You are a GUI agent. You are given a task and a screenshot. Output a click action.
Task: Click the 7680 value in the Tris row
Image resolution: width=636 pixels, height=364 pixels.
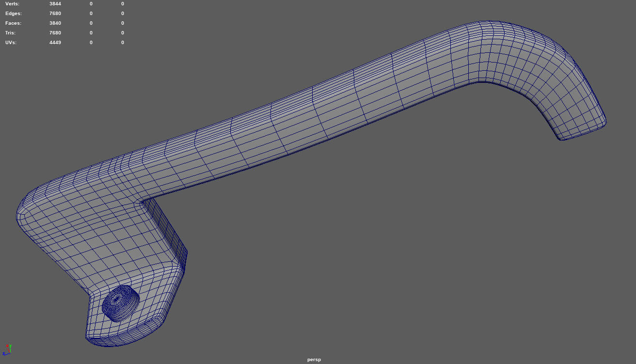[x=55, y=33]
